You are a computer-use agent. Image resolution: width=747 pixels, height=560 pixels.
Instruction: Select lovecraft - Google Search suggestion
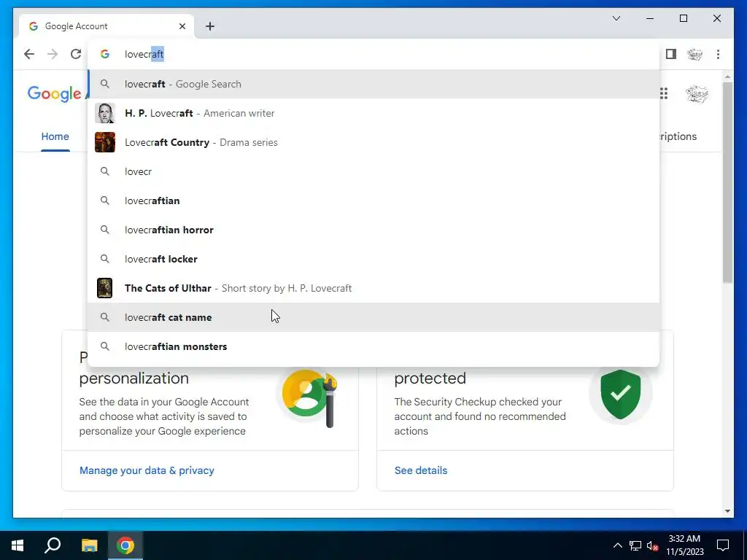(374, 84)
